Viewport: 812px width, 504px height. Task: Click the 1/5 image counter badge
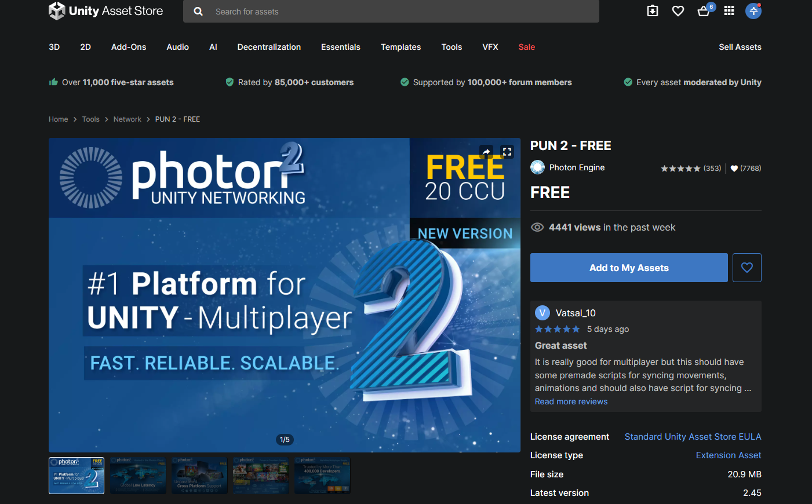pos(285,440)
